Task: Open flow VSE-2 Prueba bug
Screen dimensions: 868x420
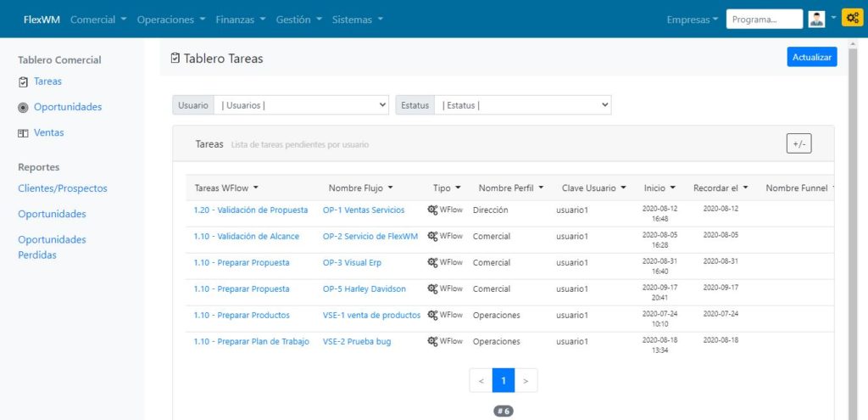Action: (357, 341)
